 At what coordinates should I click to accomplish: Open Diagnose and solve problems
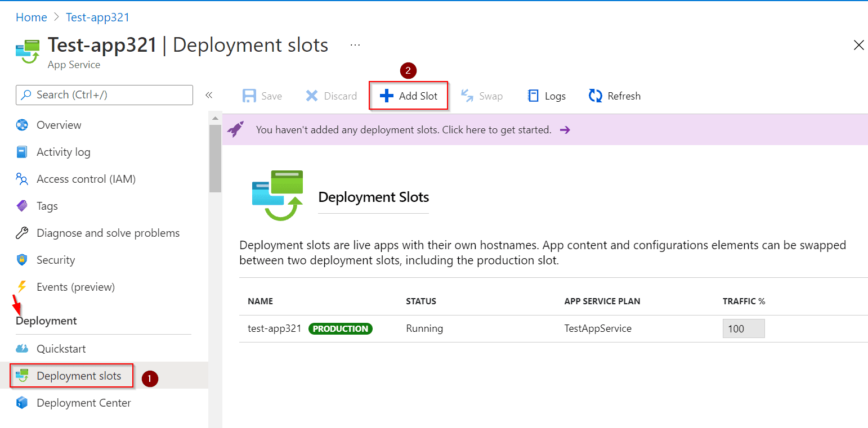108,233
